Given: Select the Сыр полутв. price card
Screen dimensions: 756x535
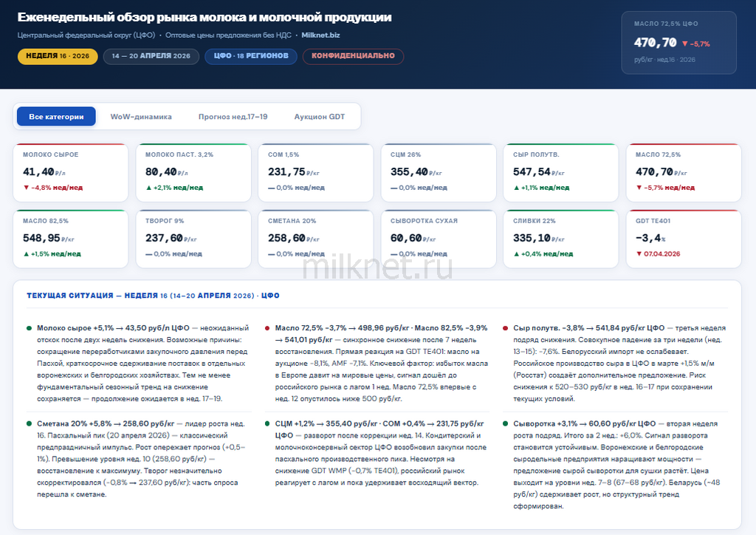Looking at the screenshot, I should tap(561, 172).
